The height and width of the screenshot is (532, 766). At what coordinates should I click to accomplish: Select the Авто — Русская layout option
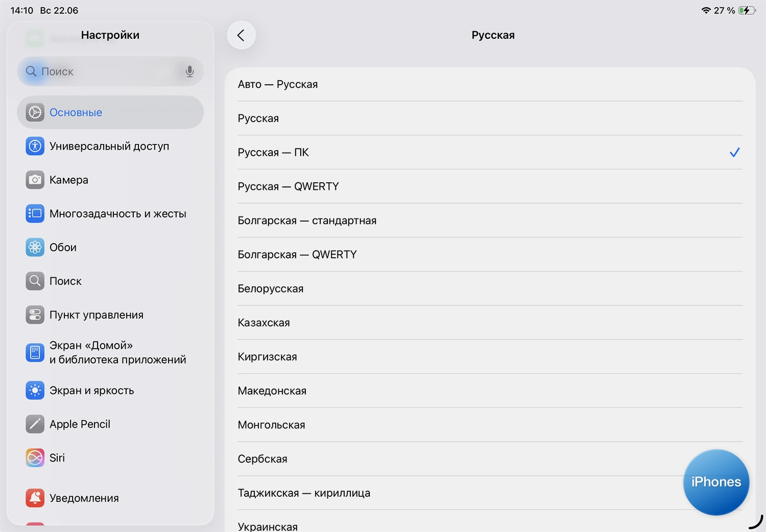pyautogui.click(x=278, y=84)
